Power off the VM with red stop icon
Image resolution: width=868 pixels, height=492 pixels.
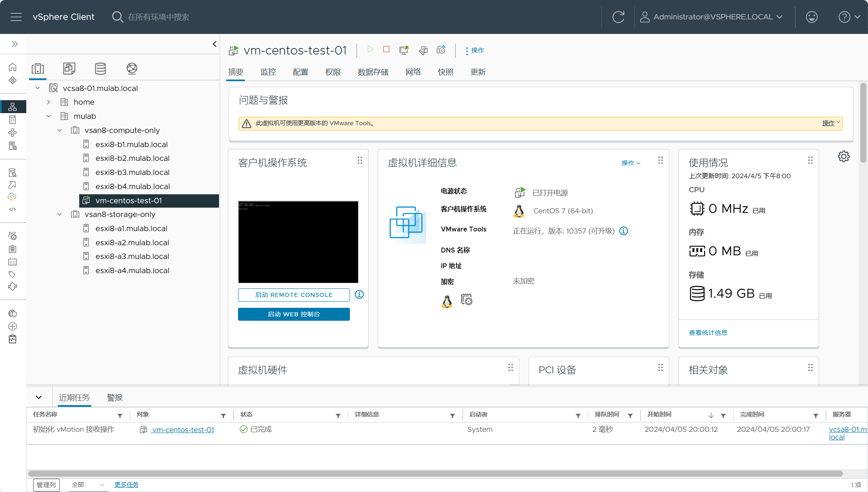click(x=386, y=49)
